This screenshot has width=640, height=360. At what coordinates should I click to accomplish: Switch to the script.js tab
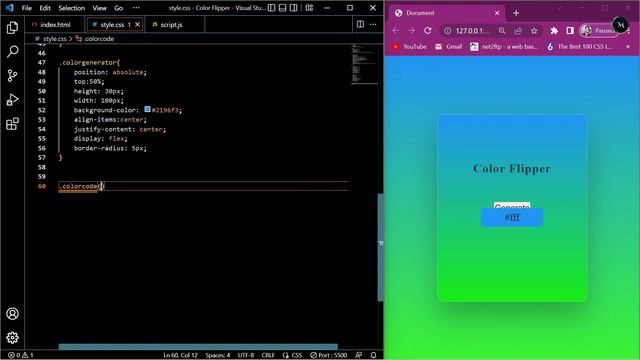pyautogui.click(x=171, y=24)
